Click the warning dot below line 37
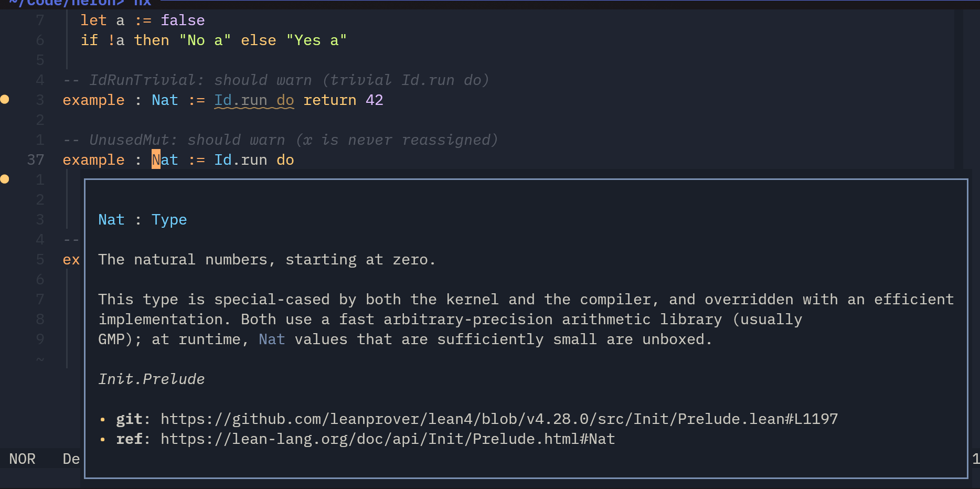Viewport: 980px width, 489px height. [x=5, y=179]
